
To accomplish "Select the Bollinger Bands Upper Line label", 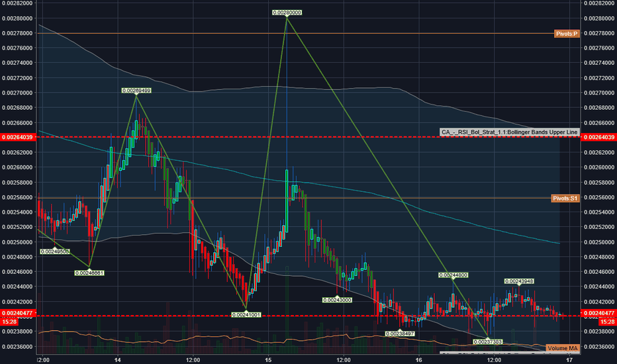I will pyautogui.click(x=510, y=132).
